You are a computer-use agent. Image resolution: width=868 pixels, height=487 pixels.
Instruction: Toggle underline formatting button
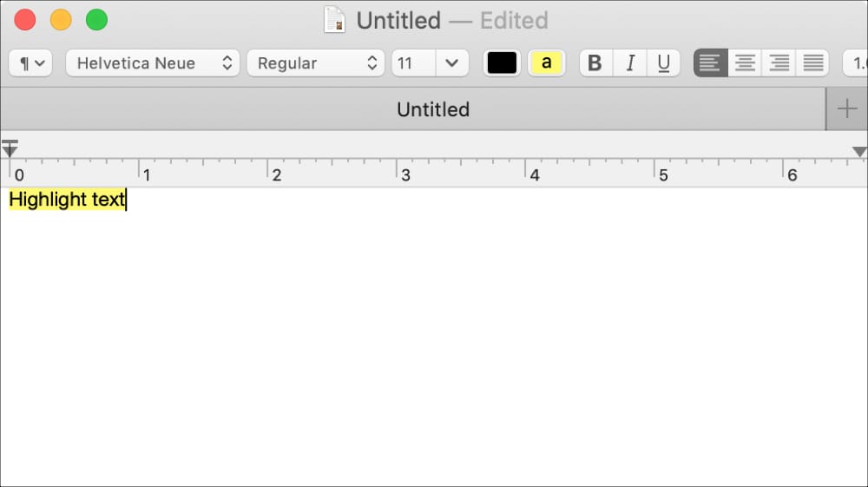click(x=663, y=63)
